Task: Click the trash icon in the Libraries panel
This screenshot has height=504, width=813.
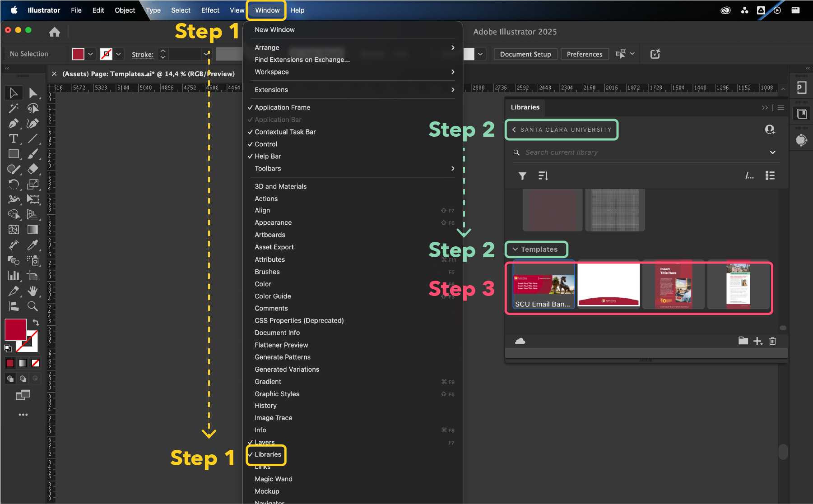Action: pos(772,341)
